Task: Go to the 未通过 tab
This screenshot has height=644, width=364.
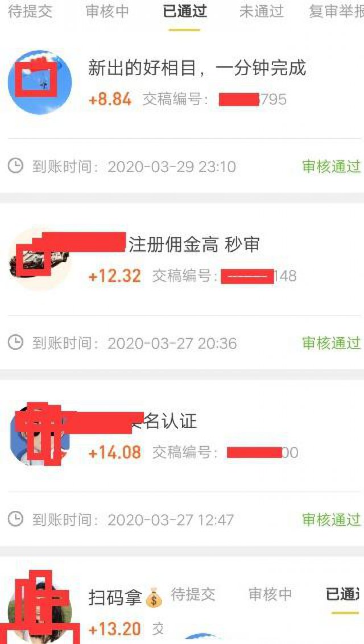Action: 262,12
